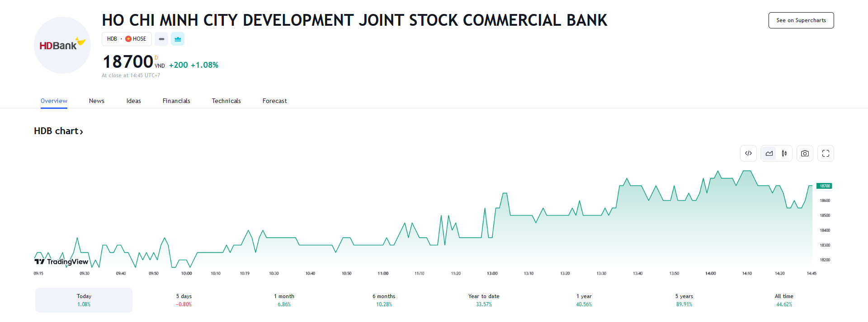
Task: Click the market status dash icon
Action: click(x=161, y=39)
